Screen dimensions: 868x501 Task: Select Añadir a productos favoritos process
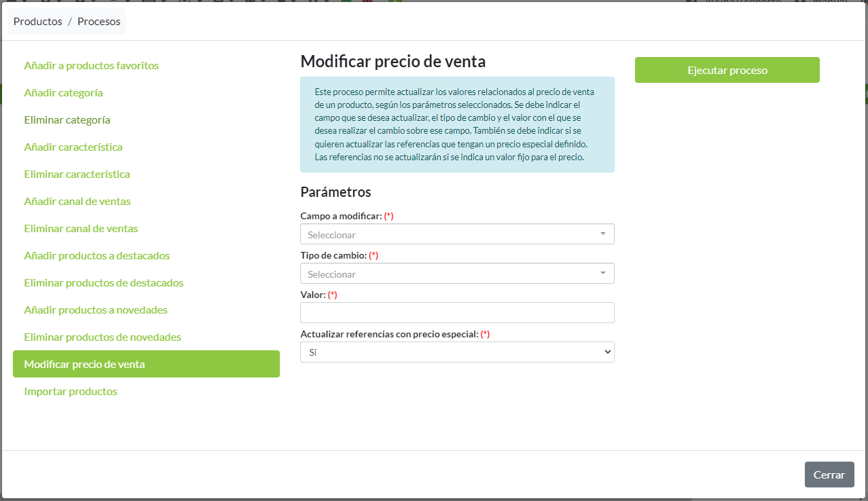[91, 65]
